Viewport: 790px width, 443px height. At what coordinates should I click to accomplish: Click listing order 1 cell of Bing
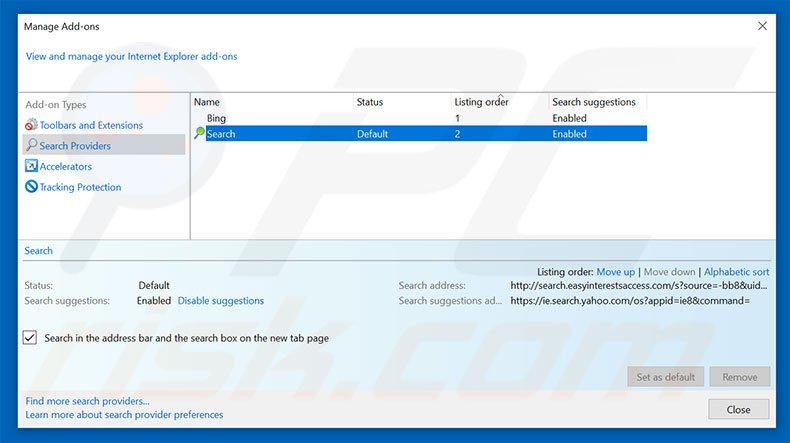pyautogui.click(x=457, y=118)
